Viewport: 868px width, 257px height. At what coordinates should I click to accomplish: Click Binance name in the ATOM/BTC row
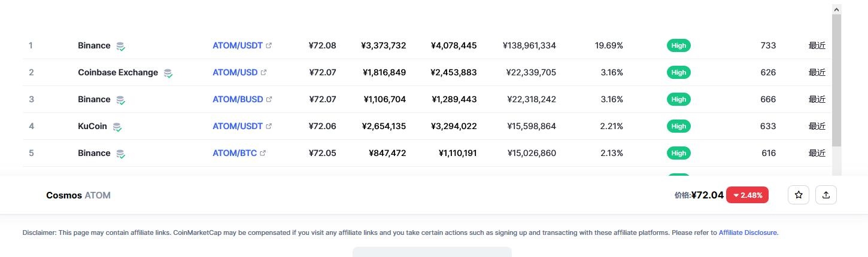point(94,153)
